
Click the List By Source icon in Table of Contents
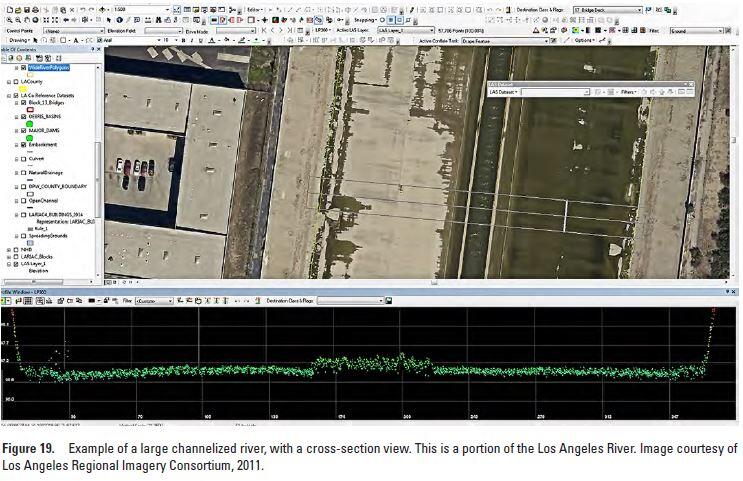tap(11, 58)
